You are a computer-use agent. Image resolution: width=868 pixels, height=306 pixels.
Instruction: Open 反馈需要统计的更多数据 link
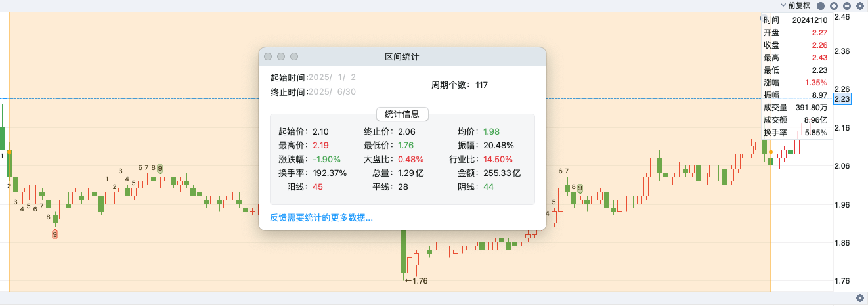coord(322,217)
